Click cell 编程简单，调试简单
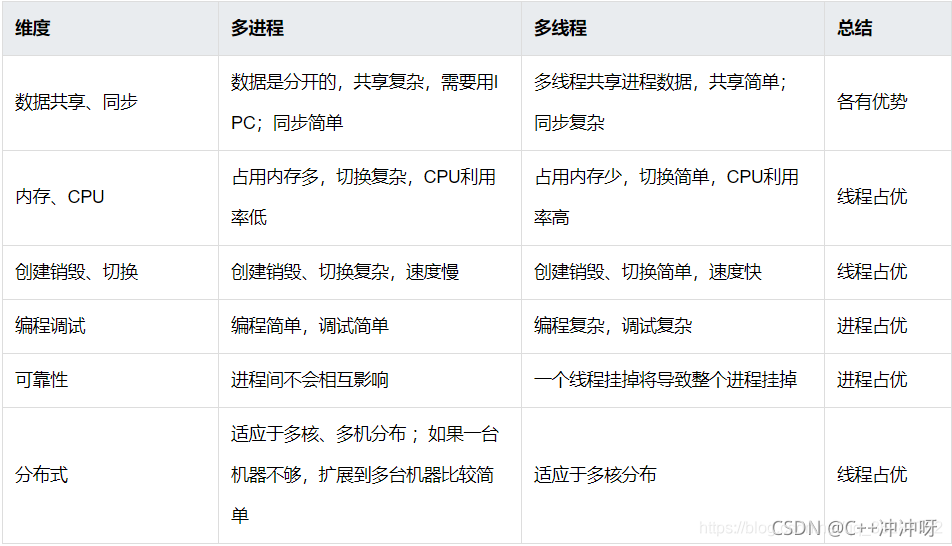952x546 pixels. [x=370, y=327]
